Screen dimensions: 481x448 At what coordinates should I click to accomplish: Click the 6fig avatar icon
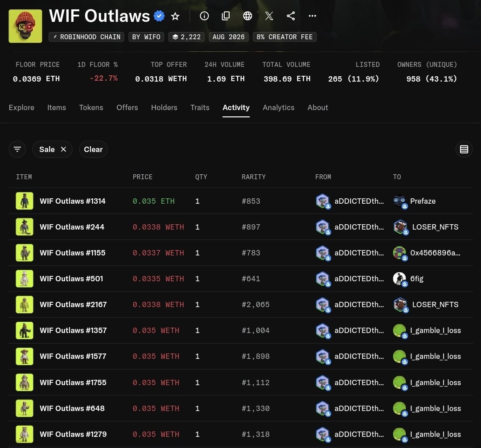point(400,279)
